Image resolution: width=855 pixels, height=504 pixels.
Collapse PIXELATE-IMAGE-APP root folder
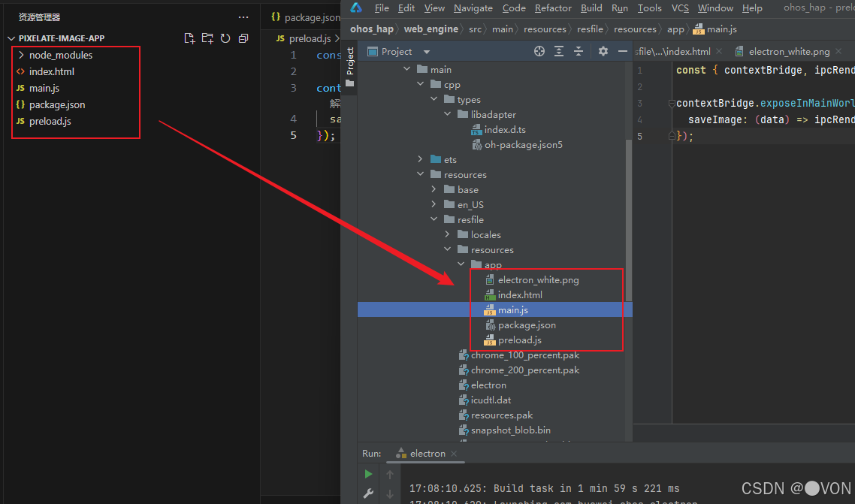click(x=11, y=39)
